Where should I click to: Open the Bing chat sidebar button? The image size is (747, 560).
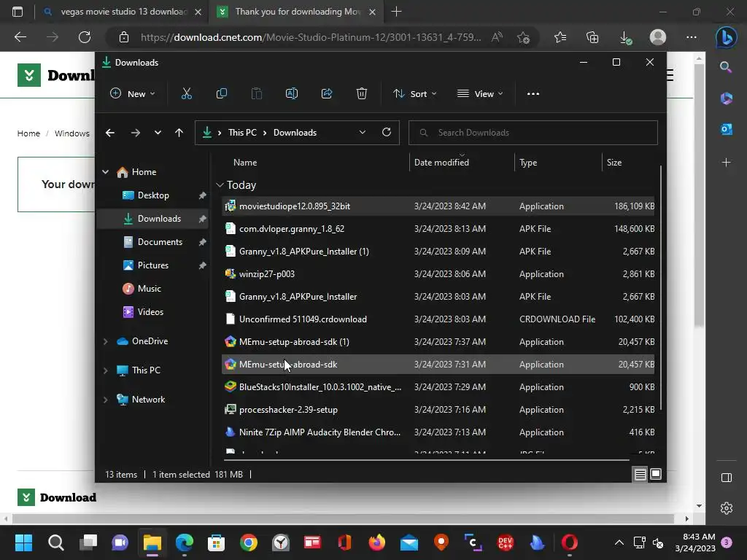click(x=726, y=38)
